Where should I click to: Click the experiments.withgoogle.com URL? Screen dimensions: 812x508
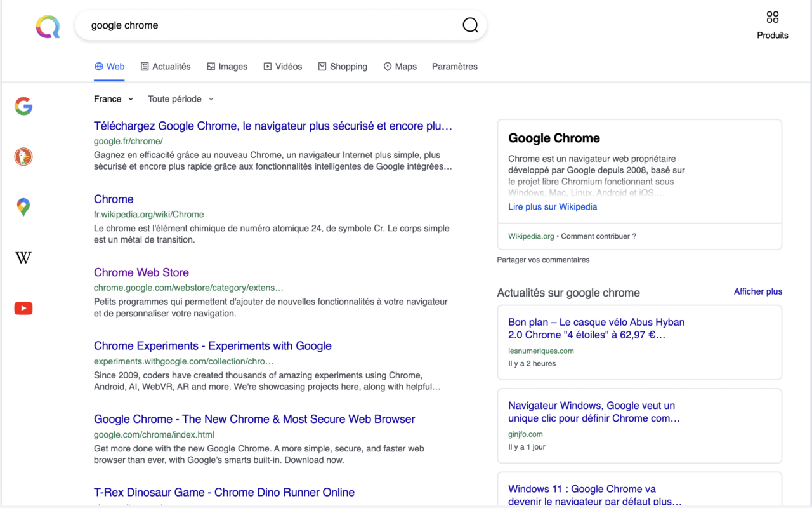(184, 361)
